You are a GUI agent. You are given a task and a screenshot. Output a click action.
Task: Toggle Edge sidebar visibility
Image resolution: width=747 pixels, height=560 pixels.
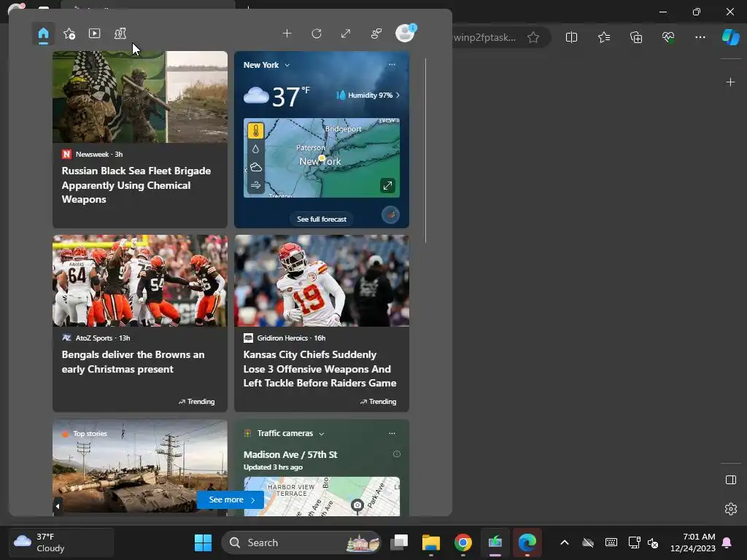730,480
